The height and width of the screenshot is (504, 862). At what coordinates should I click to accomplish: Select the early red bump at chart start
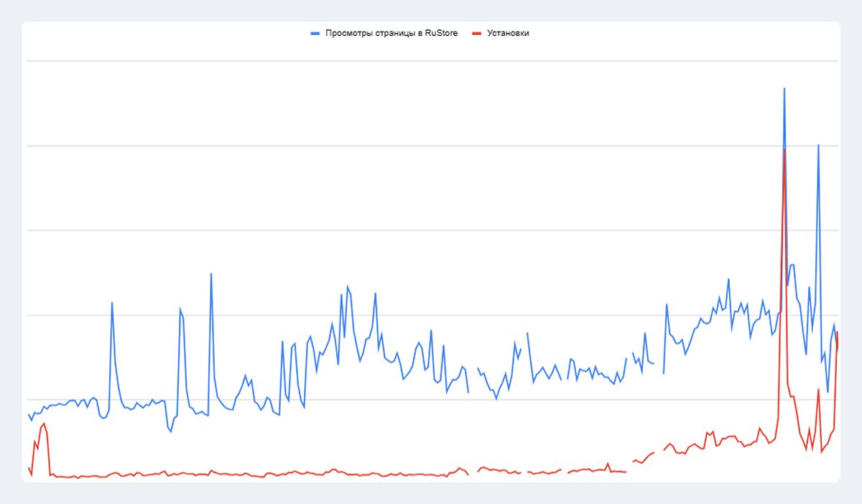pos(44,424)
